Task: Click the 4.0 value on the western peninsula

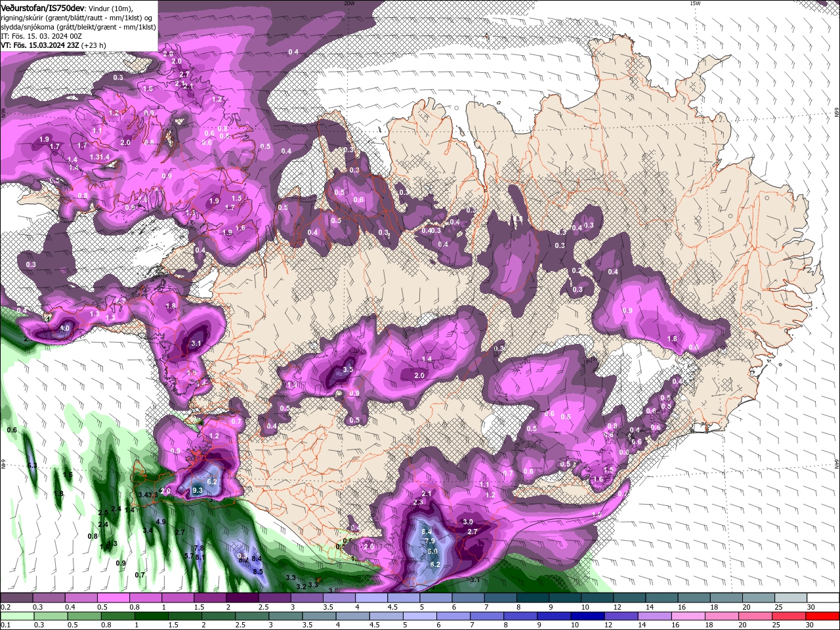Action: point(64,327)
